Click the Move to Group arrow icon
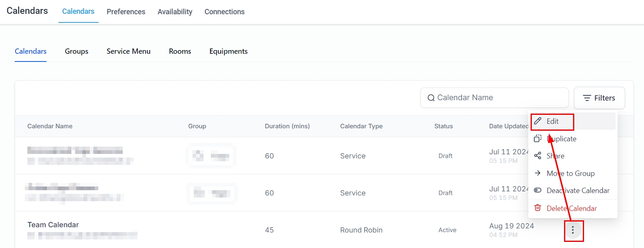Image resolution: width=644 pixels, height=248 pixels. point(538,173)
